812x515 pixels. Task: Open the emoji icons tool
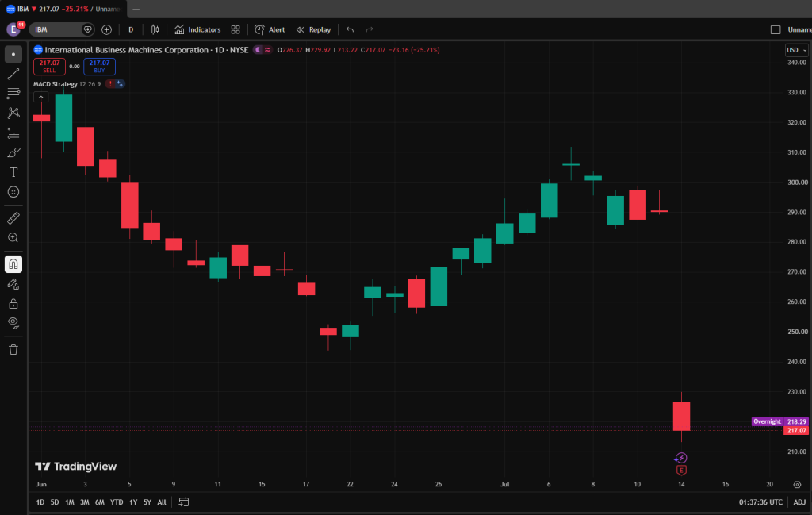13,192
